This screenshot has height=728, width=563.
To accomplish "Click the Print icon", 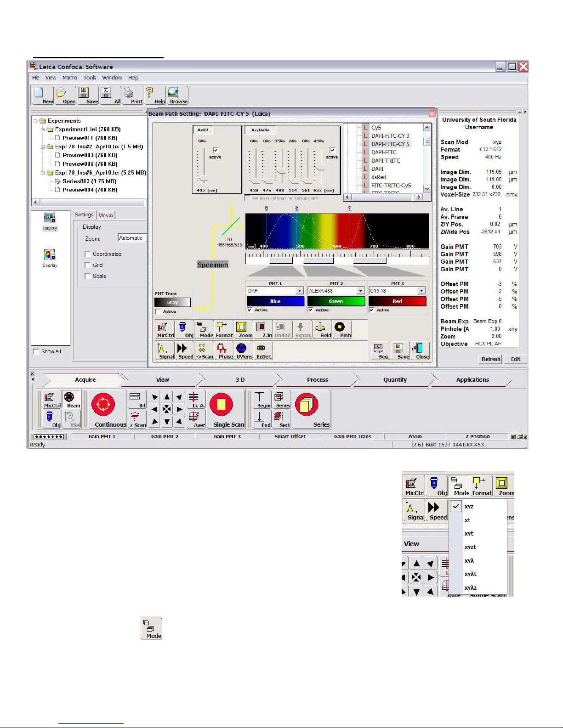I will (133, 96).
